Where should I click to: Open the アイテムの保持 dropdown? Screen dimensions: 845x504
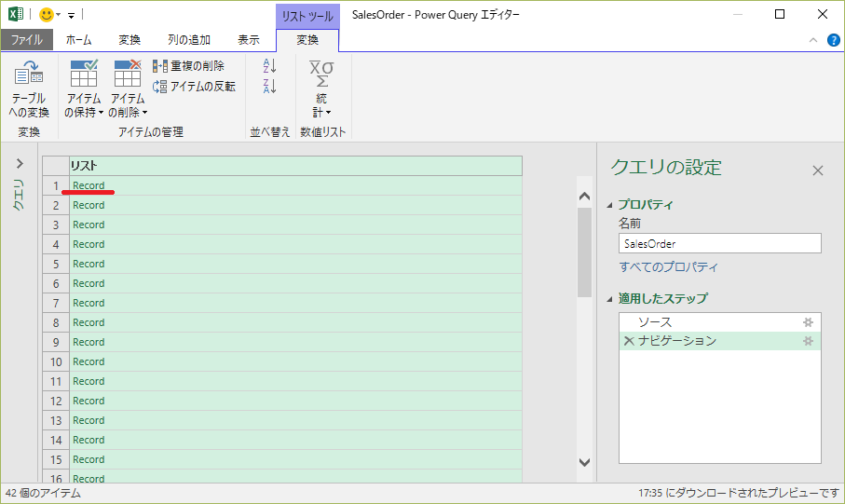click(x=84, y=89)
